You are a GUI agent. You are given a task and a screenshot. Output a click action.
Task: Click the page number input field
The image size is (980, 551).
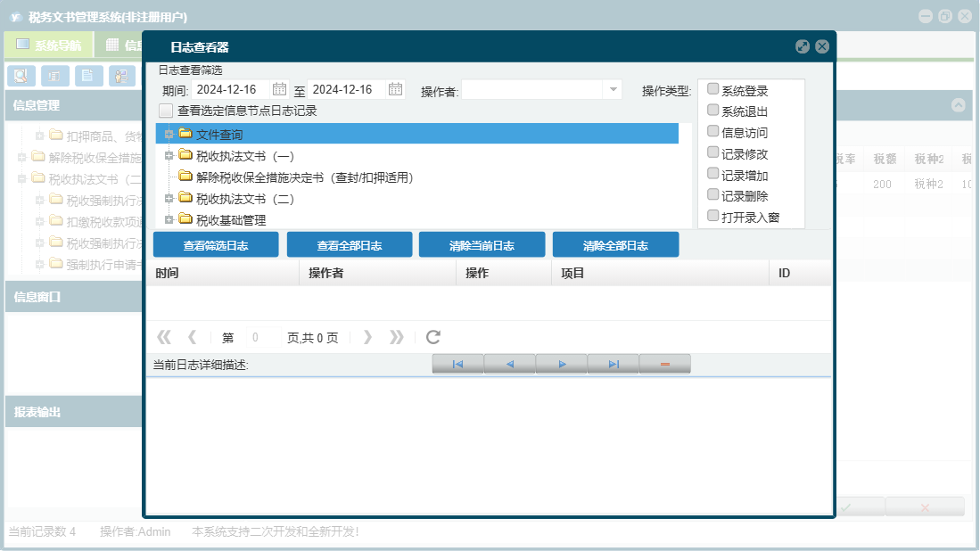(262, 337)
